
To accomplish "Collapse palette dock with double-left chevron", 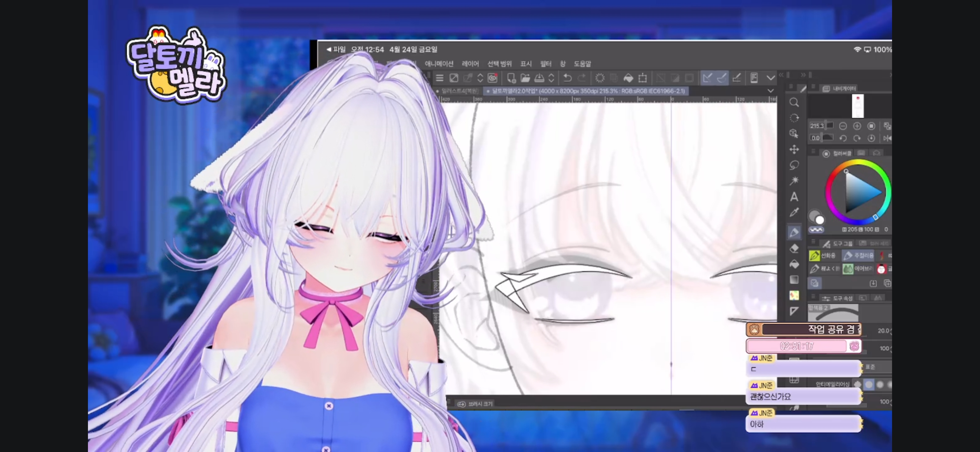I will (781, 75).
